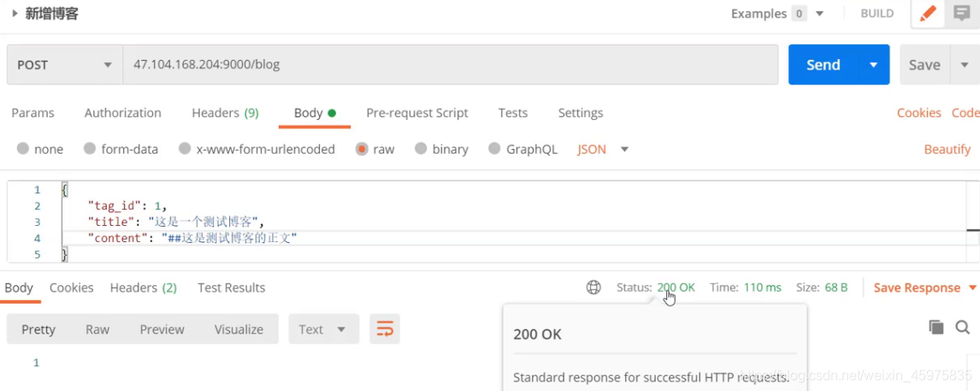980x391 pixels.
Task: Click the globe network information icon
Action: pos(593,287)
